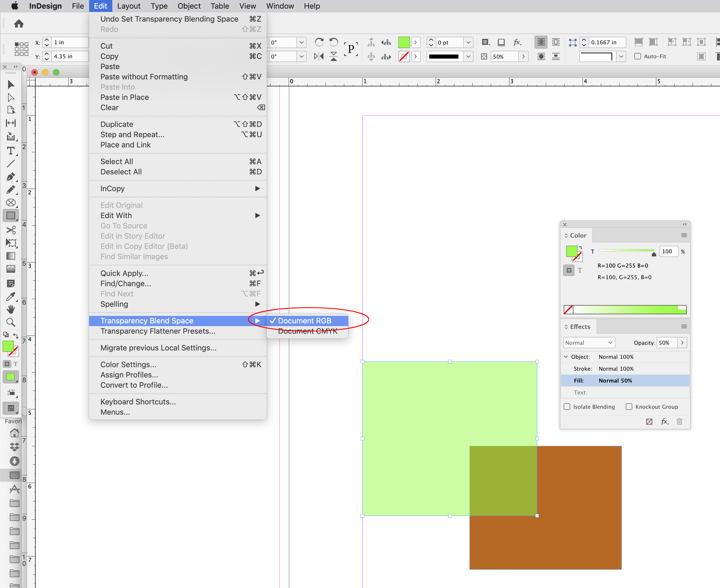Select the Hand tool
The width and height of the screenshot is (720, 588).
point(11,309)
